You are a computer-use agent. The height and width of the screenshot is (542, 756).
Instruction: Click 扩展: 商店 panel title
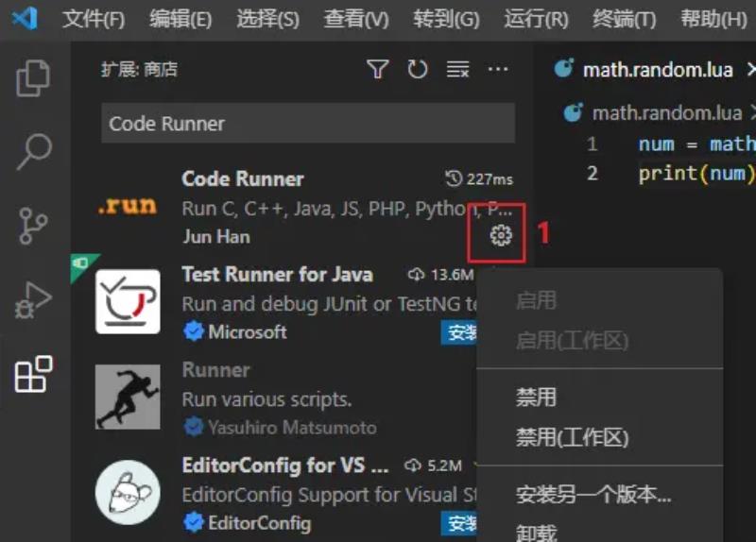pos(139,69)
